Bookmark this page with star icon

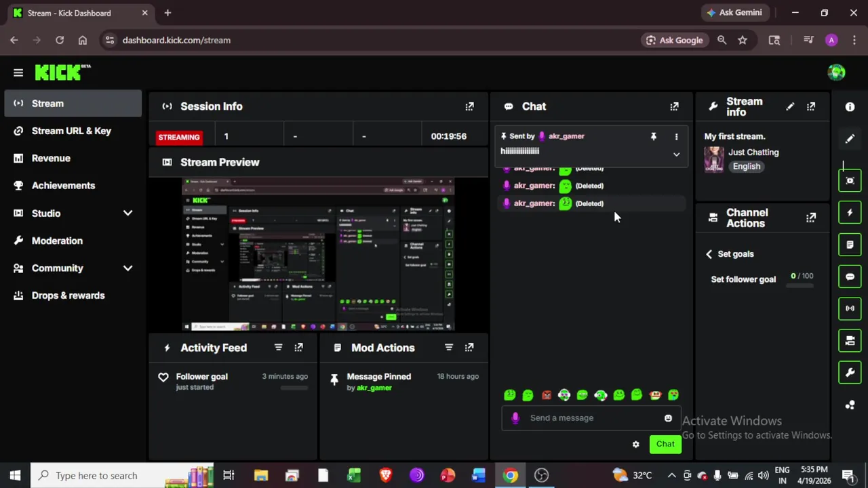pos(743,40)
